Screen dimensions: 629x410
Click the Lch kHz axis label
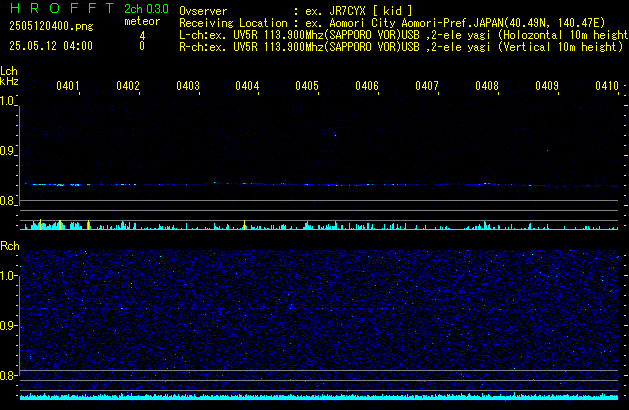(x=9, y=76)
